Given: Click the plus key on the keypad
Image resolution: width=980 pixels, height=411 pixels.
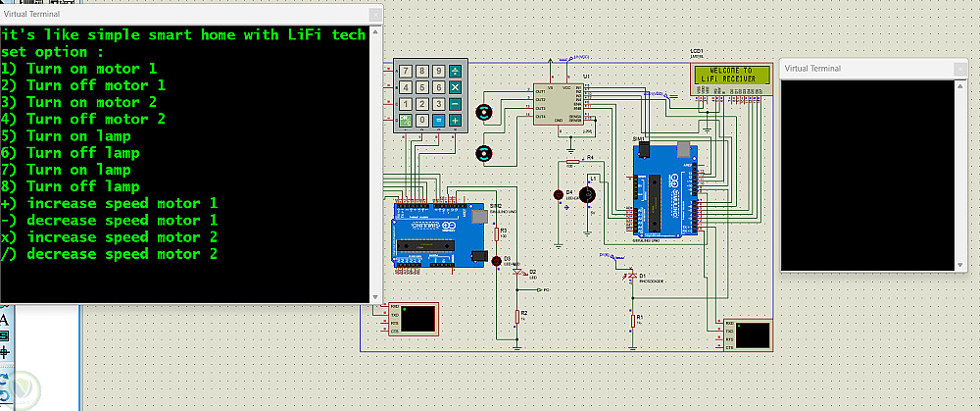Looking at the screenshot, I should point(456,120).
